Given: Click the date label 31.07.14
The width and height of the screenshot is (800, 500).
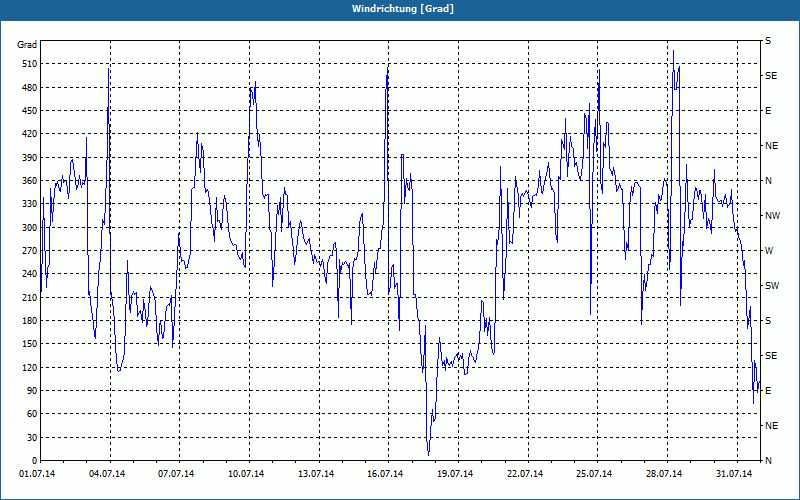Looking at the screenshot, I should tap(734, 474).
